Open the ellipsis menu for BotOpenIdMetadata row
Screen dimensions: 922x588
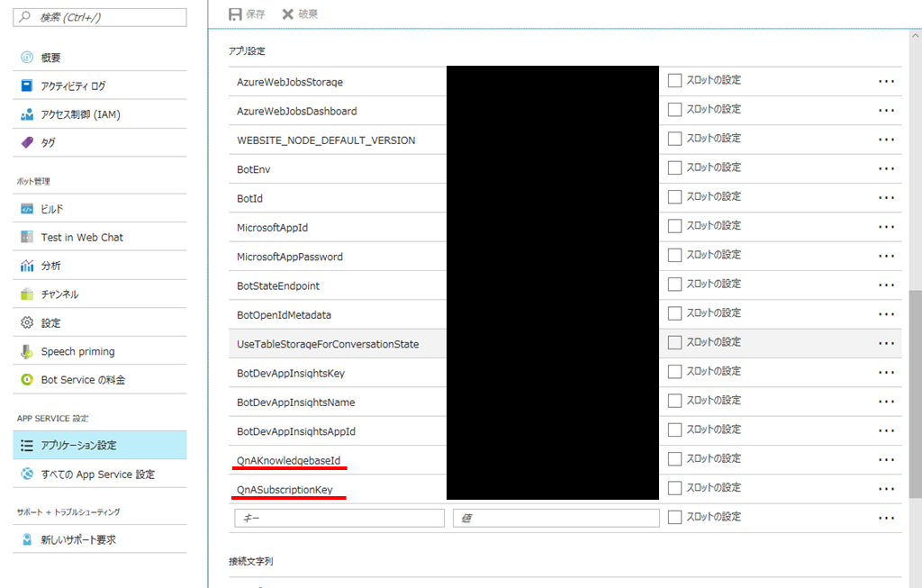(886, 314)
